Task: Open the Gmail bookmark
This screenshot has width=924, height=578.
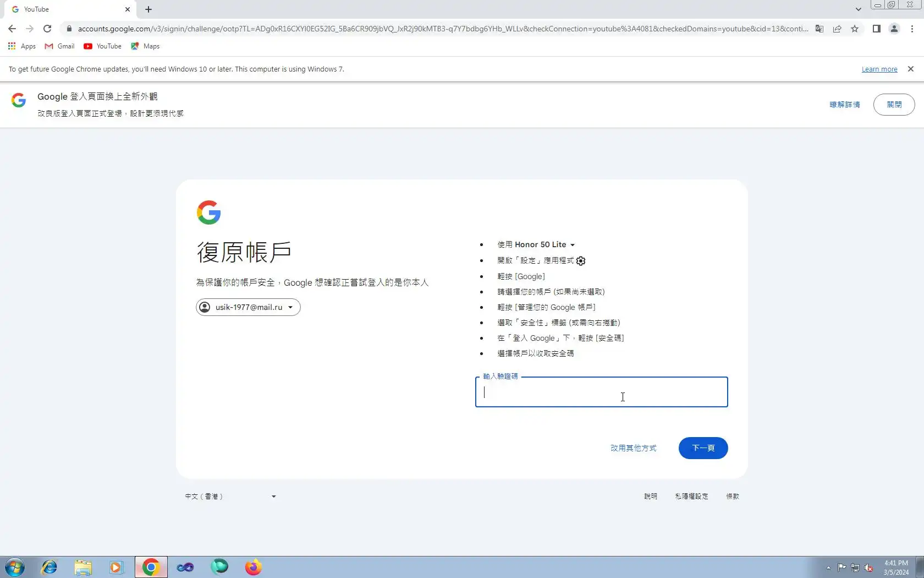Action: click(x=59, y=46)
